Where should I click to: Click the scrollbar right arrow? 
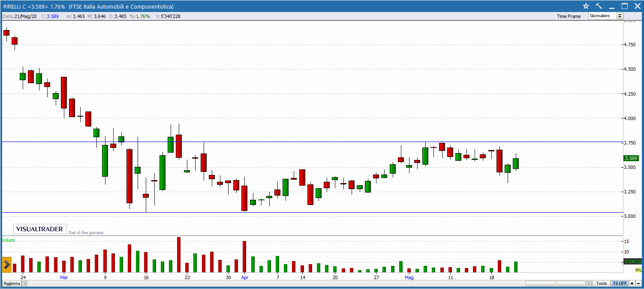click(x=589, y=283)
